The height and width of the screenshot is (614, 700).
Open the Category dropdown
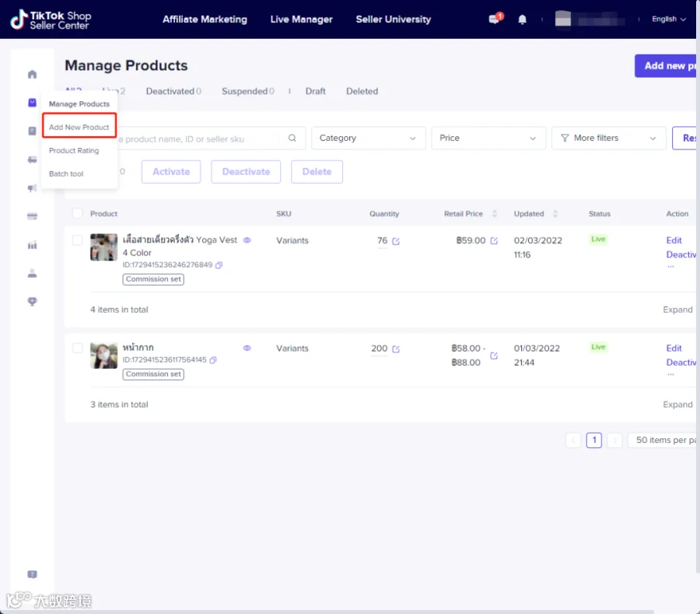[369, 138]
